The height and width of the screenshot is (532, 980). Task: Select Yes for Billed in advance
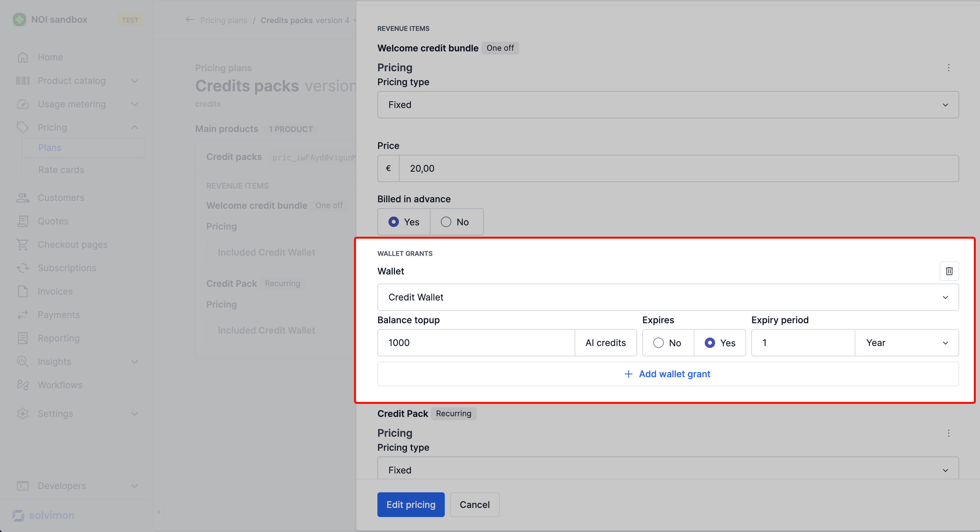(404, 222)
